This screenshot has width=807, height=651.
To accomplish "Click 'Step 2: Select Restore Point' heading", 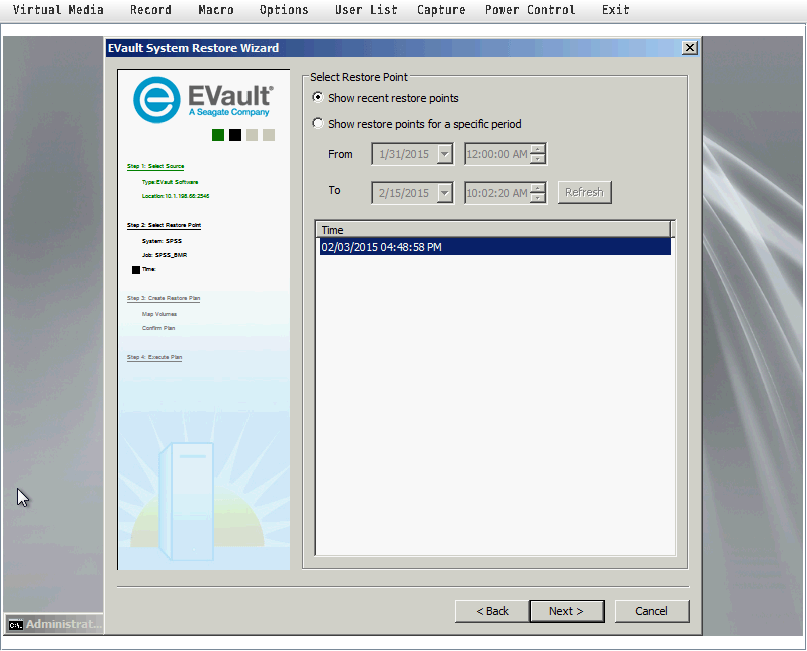I will point(164,225).
